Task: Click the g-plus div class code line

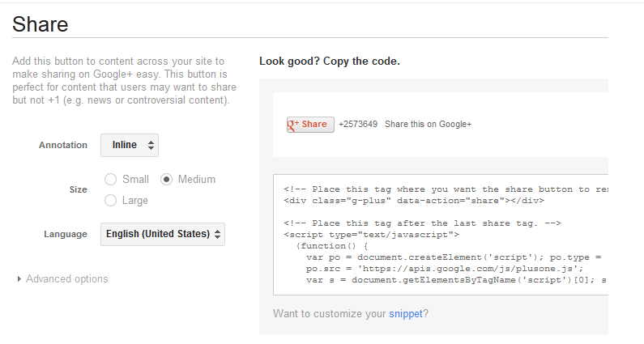Action: click(x=414, y=201)
